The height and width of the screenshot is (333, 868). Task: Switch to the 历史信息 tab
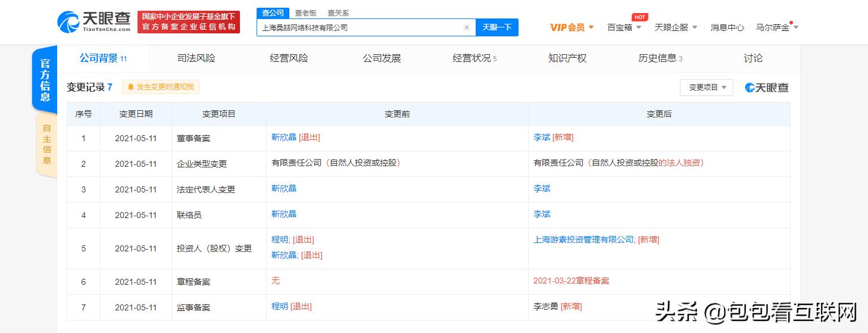tap(660, 58)
